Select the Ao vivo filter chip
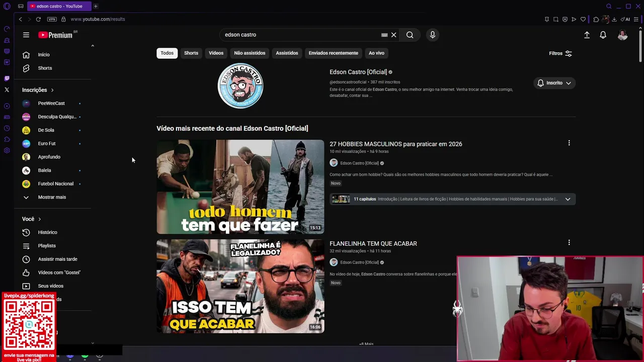This screenshot has height=362, width=644. point(376,53)
